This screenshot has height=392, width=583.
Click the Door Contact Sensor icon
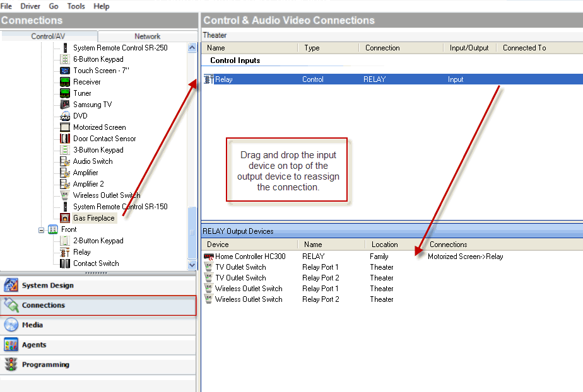tap(65, 139)
